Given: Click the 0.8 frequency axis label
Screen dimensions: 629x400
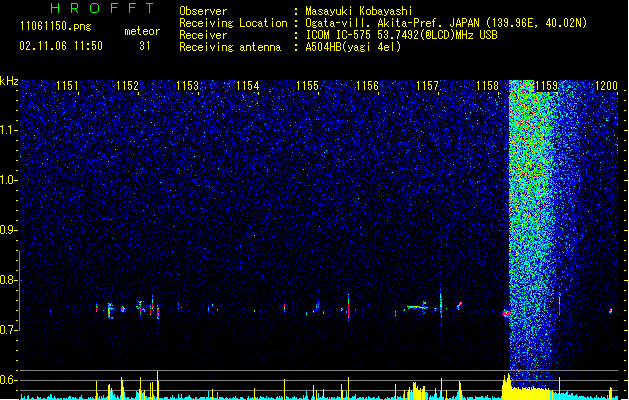Looking at the screenshot, I should (x=9, y=280).
